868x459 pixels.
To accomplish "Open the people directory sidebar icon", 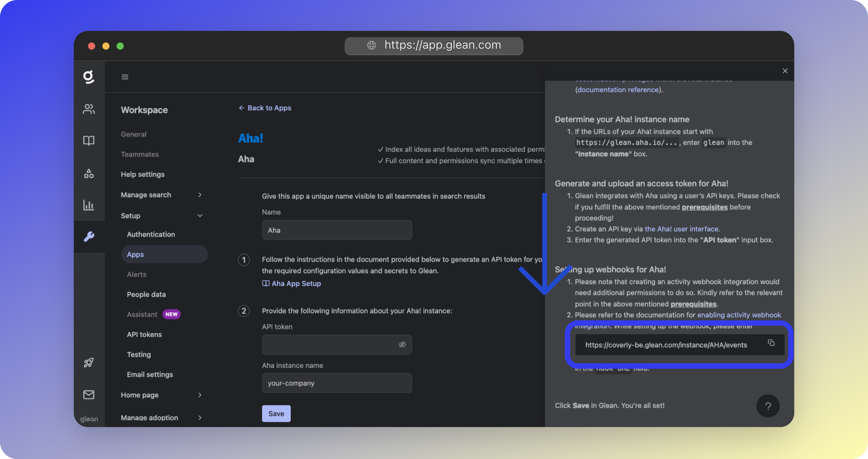I will coord(89,109).
